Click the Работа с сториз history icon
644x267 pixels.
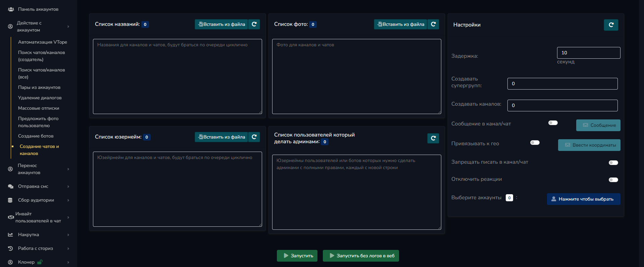click(10, 249)
